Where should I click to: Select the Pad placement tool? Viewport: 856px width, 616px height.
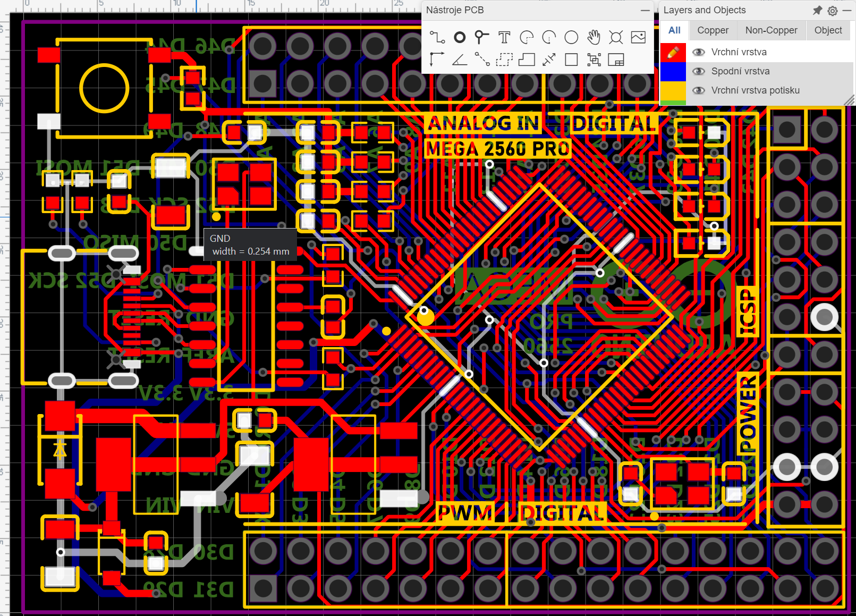(460, 37)
